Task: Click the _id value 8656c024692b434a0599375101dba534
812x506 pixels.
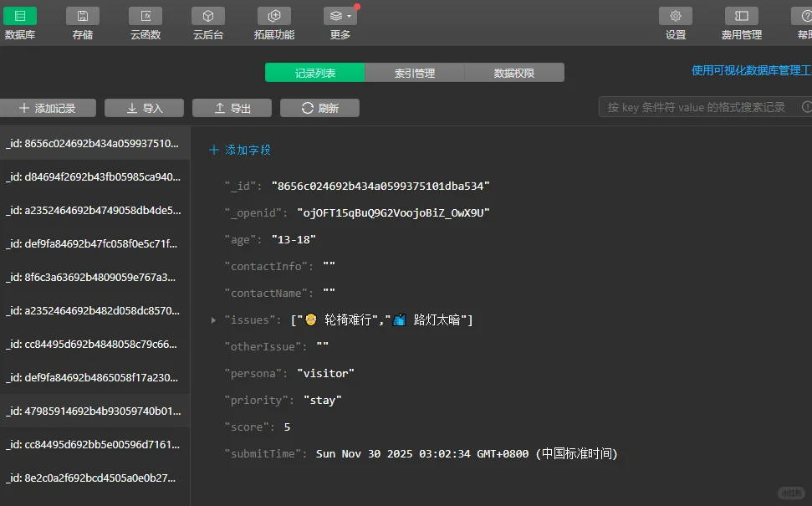Action: [380, 186]
